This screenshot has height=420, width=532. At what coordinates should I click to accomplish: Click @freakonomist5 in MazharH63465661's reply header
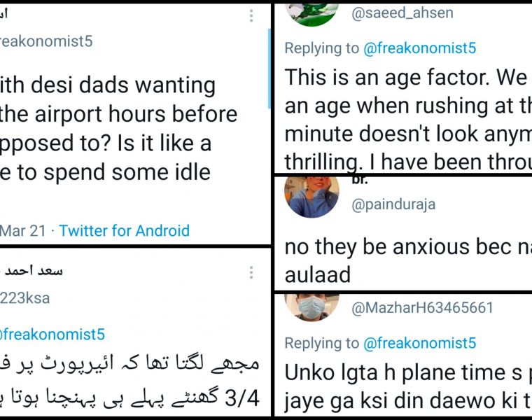coord(419,343)
